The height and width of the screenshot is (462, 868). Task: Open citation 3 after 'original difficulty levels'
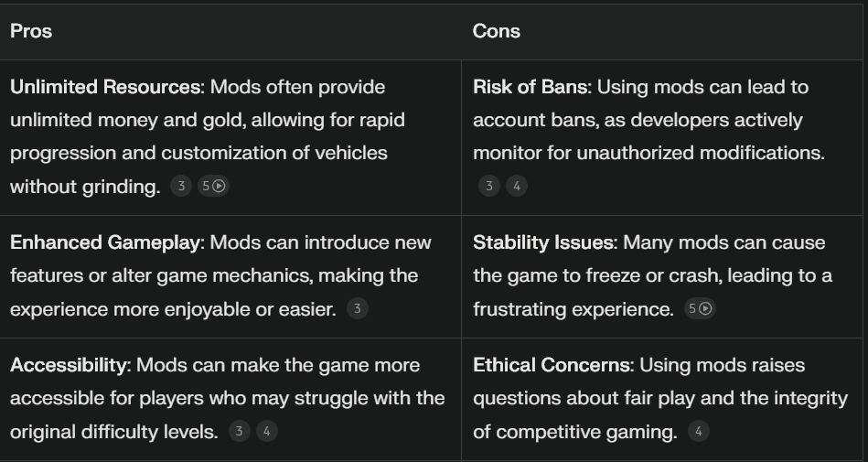tap(239, 431)
